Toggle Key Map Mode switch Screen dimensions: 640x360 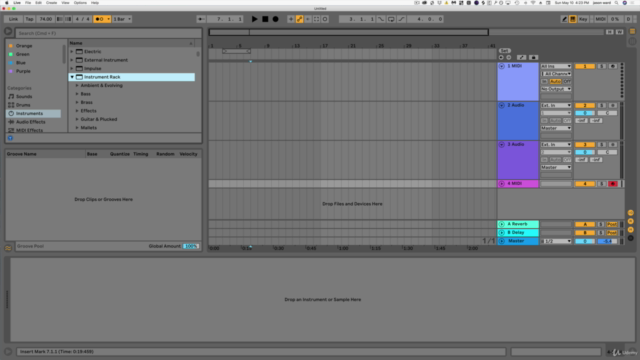click(x=583, y=19)
